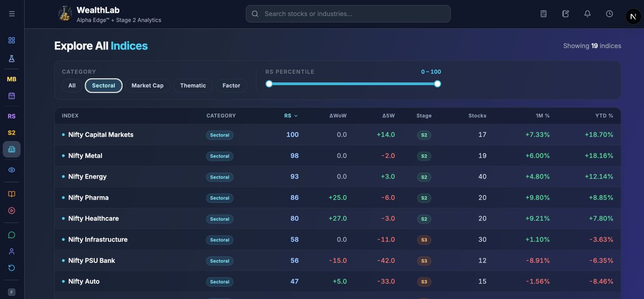
Task: Open the hamburger menu in sidebar
Action: coord(12,13)
